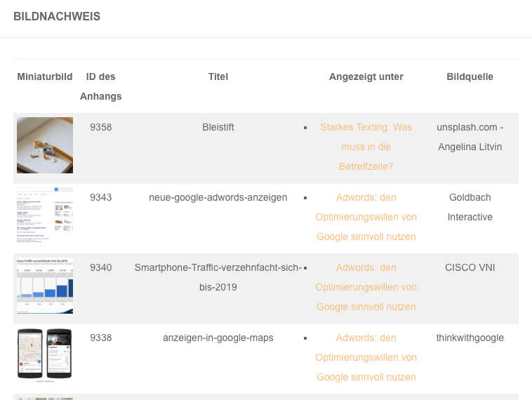Viewport: 532px width, 400px height.
Task: Select the Goldbach Interactive source cell
Action: tap(470, 207)
